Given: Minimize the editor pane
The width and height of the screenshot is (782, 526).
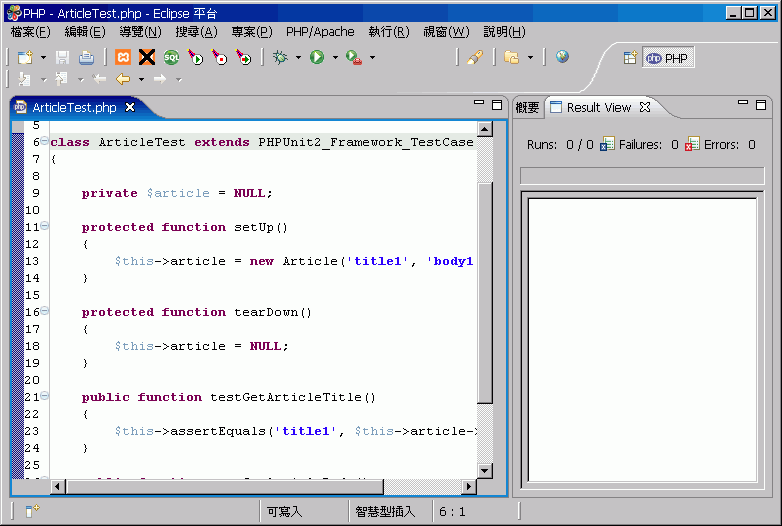Looking at the screenshot, I should click(x=479, y=103).
